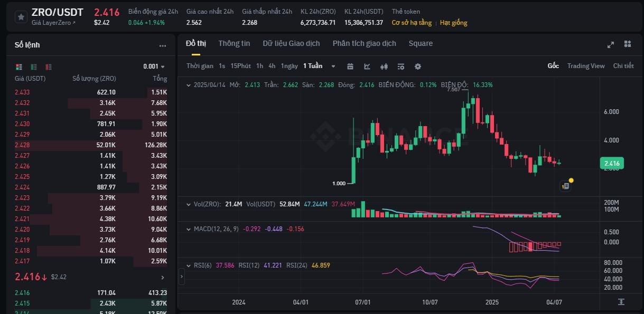Expand the chart to fullscreen
This screenshot has width=644, height=314.
pyautogui.click(x=611, y=44)
